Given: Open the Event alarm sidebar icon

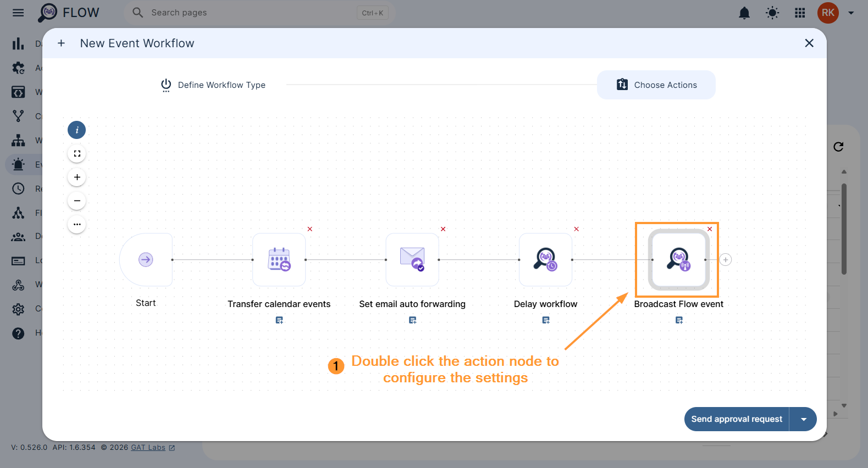Looking at the screenshot, I should point(18,164).
